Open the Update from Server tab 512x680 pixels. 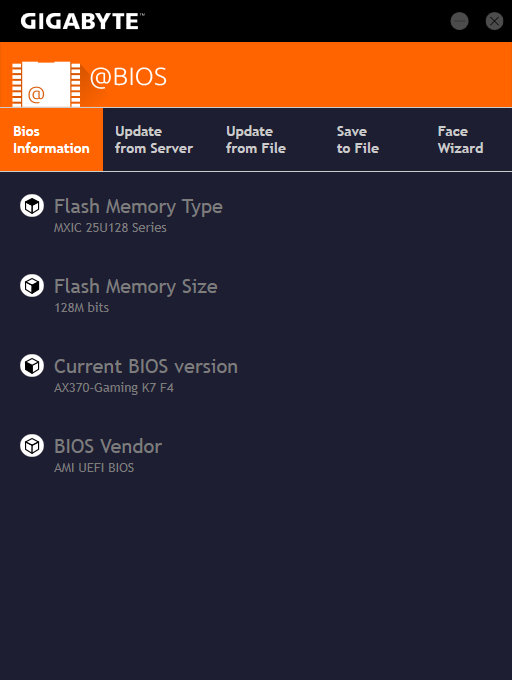click(x=154, y=140)
